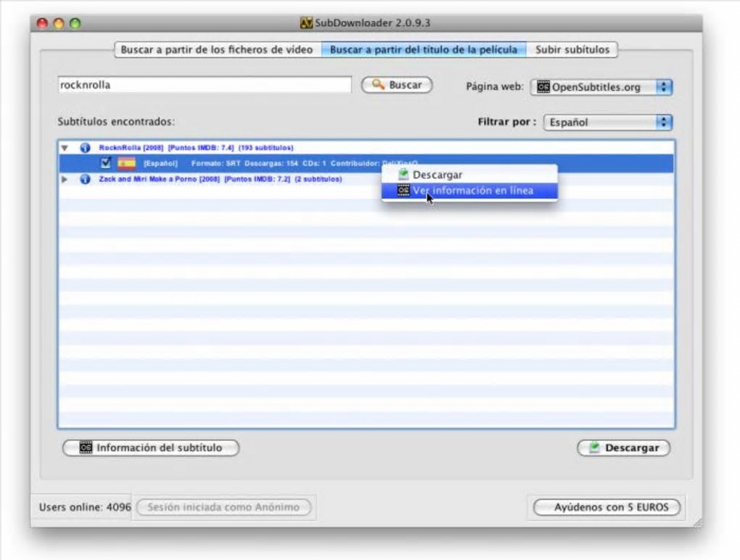Click the Users online: 4096 status text

point(85,507)
